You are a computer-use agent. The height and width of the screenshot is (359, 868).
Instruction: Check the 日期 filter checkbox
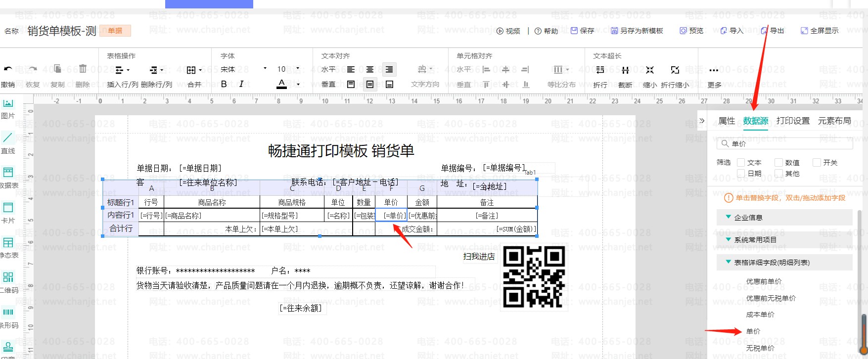pyautogui.click(x=741, y=173)
